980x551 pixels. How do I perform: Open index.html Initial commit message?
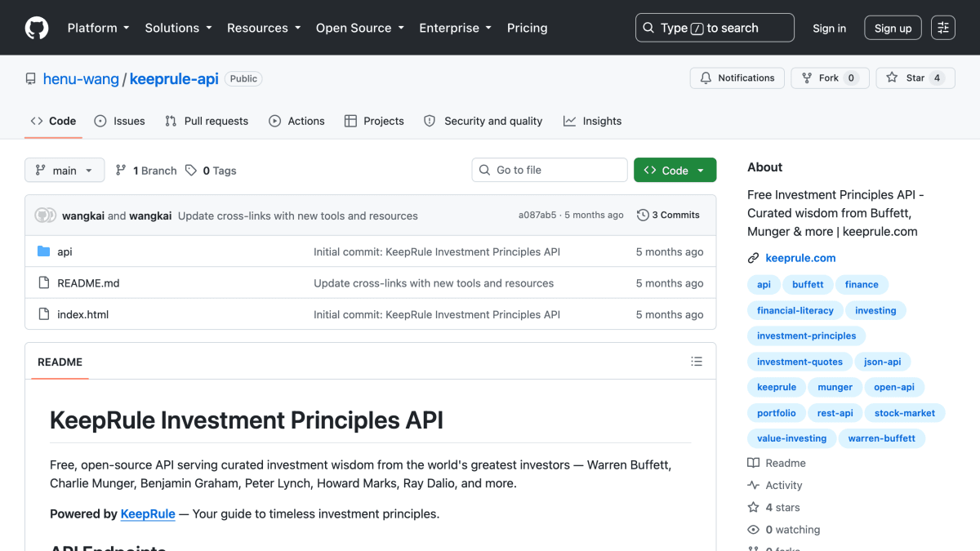[437, 314]
